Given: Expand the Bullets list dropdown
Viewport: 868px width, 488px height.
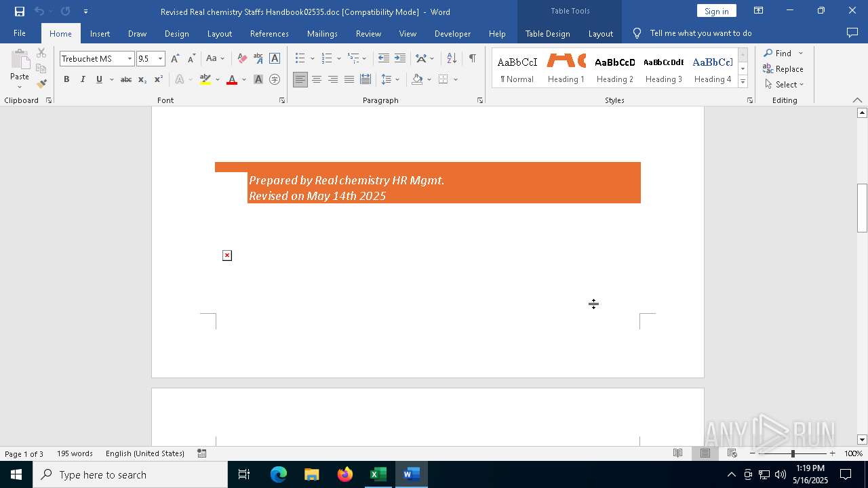Looking at the screenshot, I should pyautogui.click(x=312, y=58).
